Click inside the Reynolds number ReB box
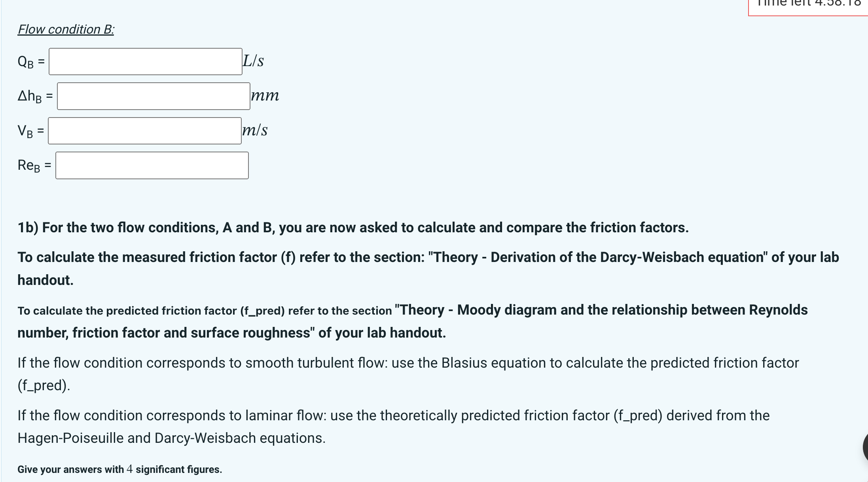The image size is (868, 482). (152, 166)
